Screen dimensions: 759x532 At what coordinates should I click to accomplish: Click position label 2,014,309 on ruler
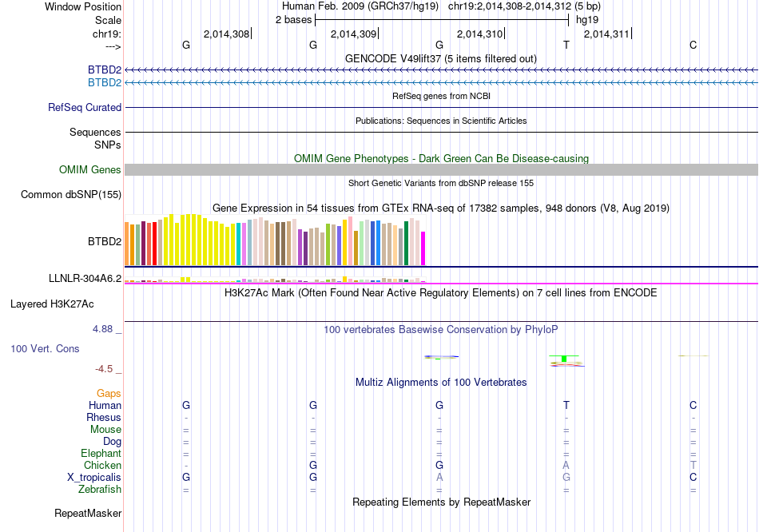353,34
